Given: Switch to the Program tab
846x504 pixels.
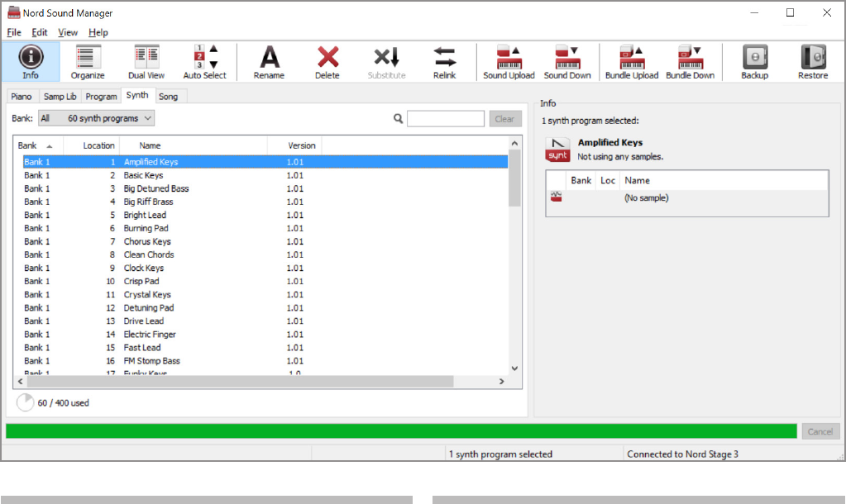Looking at the screenshot, I should [x=101, y=97].
